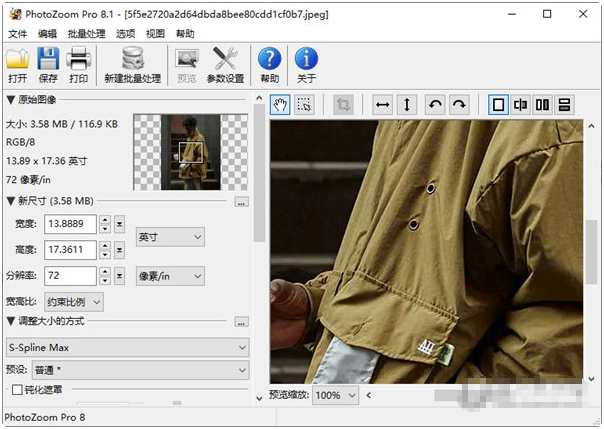The width and height of the screenshot is (604, 429).
Task: Flip the image horizontally
Action: tap(382, 105)
